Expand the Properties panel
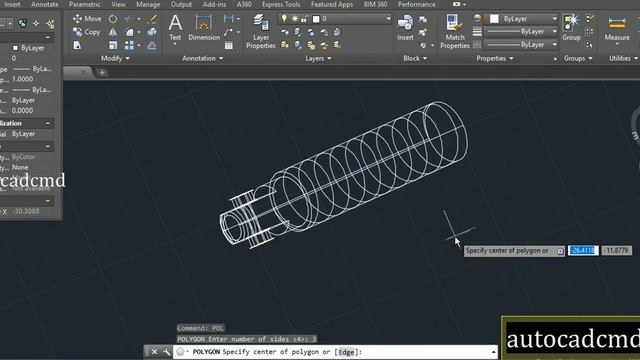 [495, 58]
